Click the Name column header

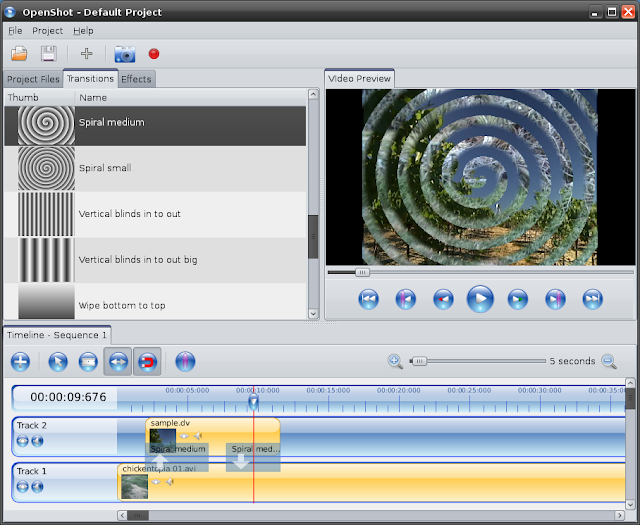click(x=93, y=98)
